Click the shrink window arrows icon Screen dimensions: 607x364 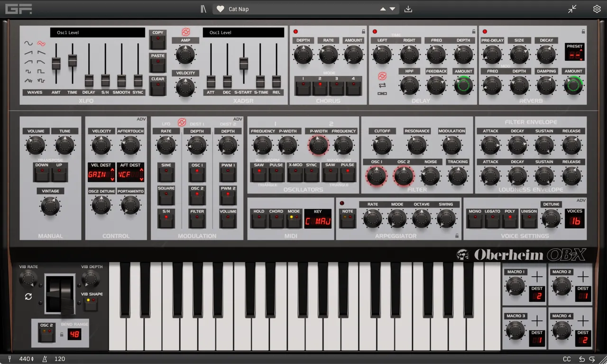[572, 9]
